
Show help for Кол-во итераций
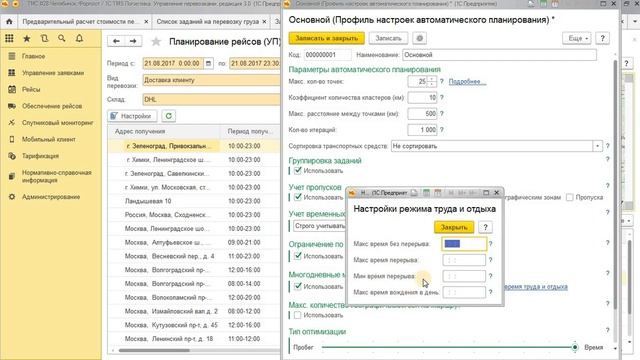click(442, 130)
